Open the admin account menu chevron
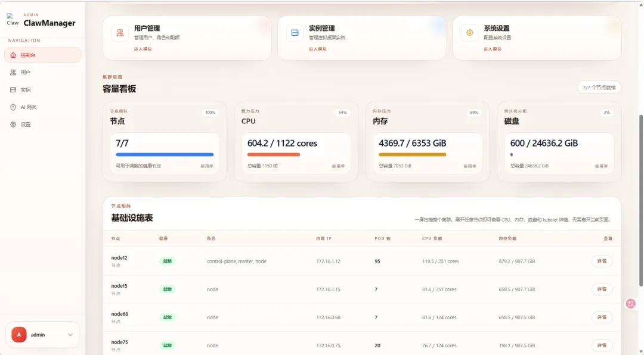Viewport: 644px width, 355px height. click(x=69, y=335)
